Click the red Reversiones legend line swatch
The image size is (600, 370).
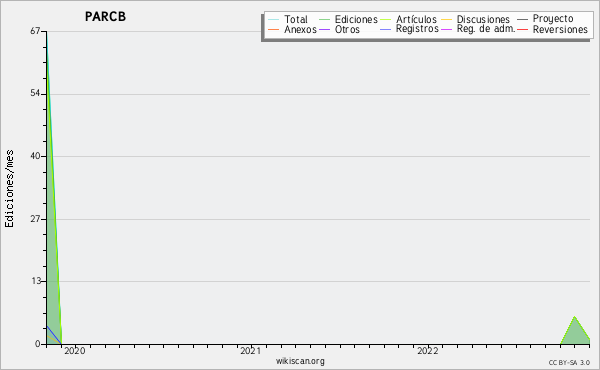[522, 29]
